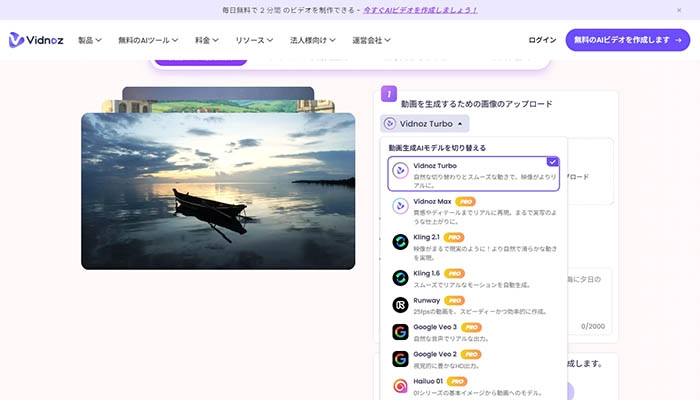
Task: Click the green landscape image card behind
Action: [x=218, y=106]
